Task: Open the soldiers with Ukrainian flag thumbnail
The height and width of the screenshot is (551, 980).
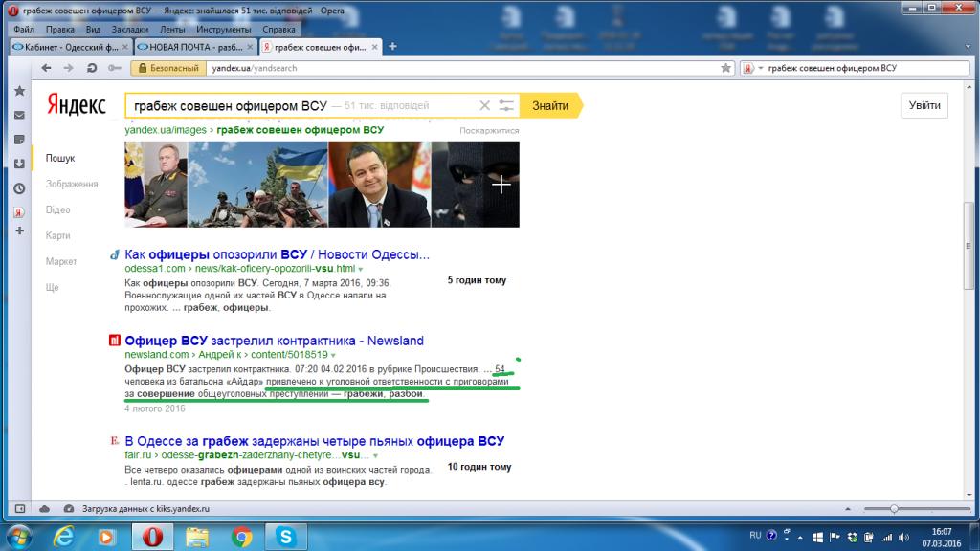Action: 257,185
